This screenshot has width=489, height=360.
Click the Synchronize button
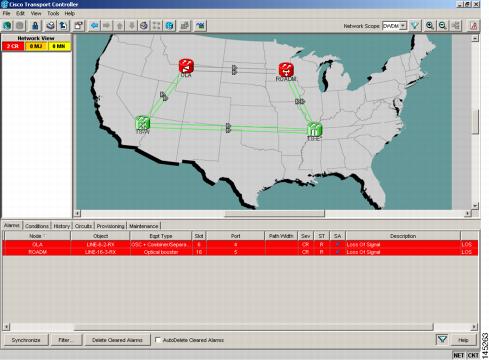point(26,340)
